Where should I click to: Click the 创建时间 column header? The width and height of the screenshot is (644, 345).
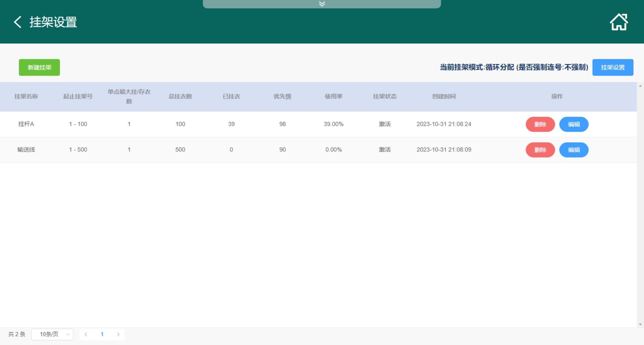pos(444,96)
